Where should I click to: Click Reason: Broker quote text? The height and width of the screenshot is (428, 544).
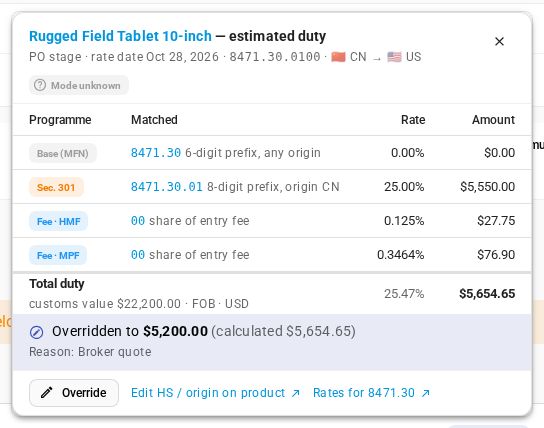pos(90,352)
